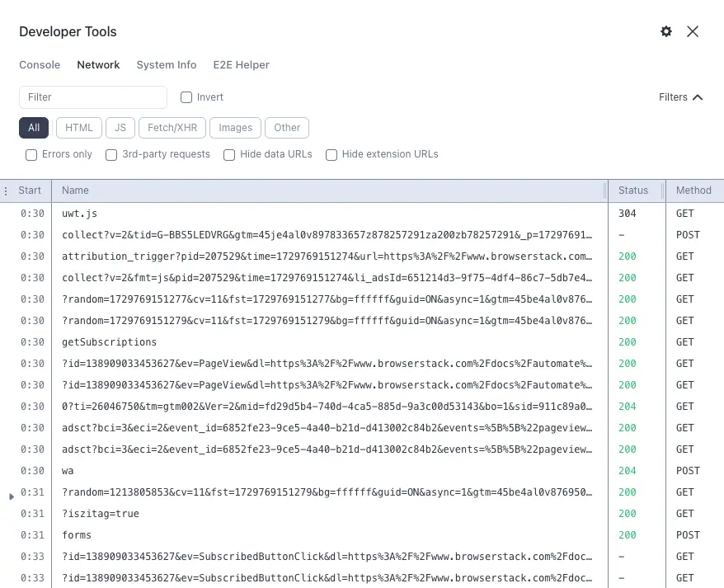The width and height of the screenshot is (724, 588).
Task: Switch to the Console tab
Action: (40, 65)
